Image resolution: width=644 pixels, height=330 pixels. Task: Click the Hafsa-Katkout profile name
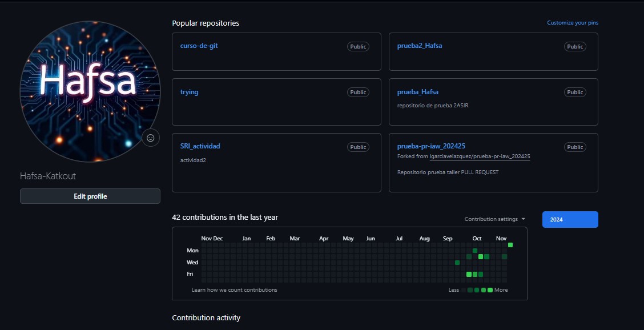(48, 176)
